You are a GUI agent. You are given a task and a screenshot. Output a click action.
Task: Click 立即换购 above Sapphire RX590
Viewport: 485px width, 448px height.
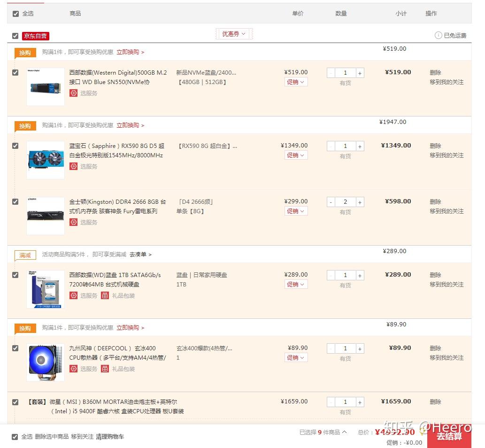coord(130,125)
